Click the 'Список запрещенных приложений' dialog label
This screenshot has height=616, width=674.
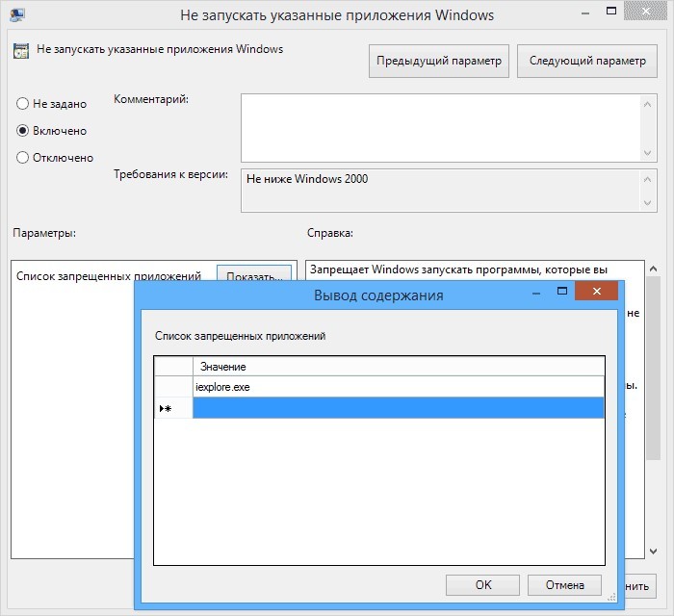(x=240, y=336)
